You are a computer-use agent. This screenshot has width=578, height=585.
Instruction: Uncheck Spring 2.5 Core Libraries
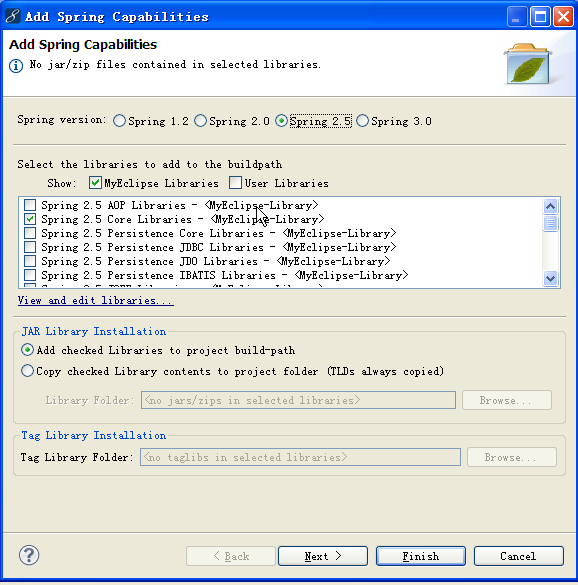[x=30, y=219]
